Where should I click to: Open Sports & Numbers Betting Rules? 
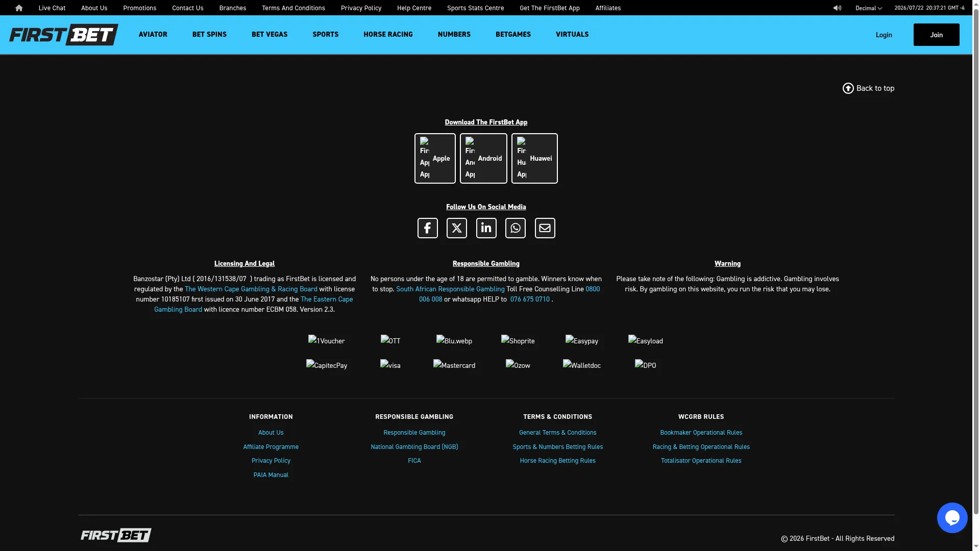click(558, 447)
